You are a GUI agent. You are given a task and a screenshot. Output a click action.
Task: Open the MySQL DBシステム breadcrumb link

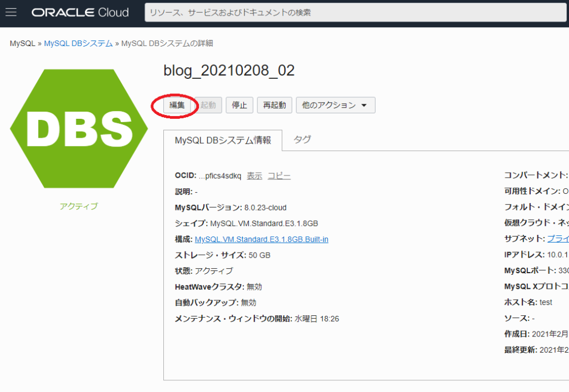point(78,43)
